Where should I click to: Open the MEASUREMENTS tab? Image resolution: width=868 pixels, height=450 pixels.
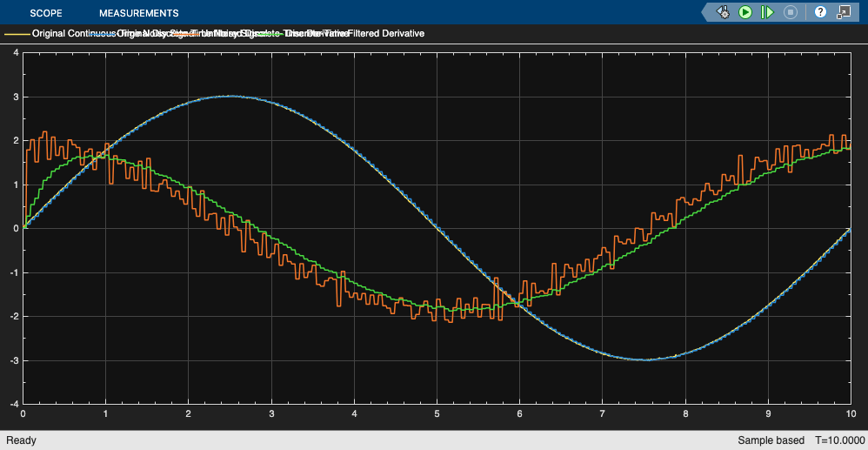[x=138, y=13]
